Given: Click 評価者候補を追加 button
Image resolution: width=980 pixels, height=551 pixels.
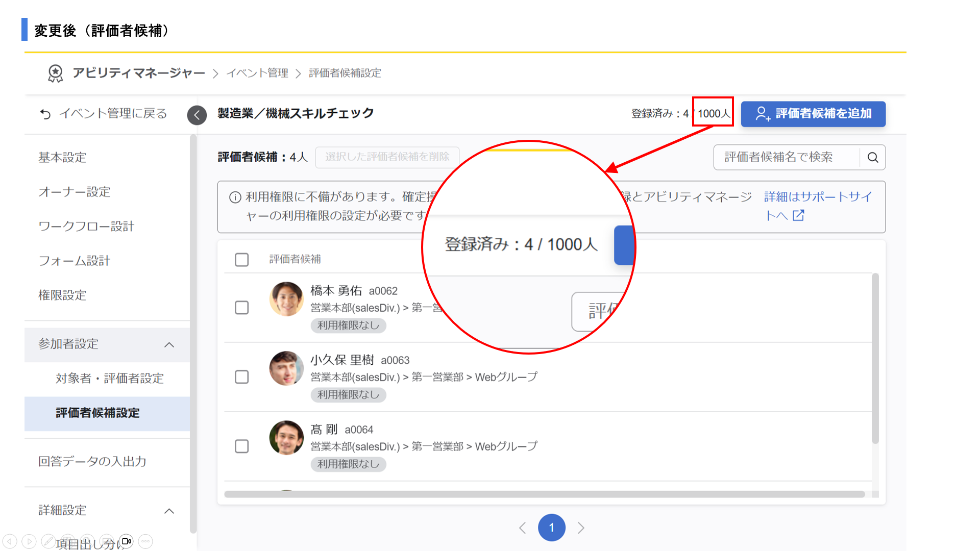Looking at the screenshot, I should tap(813, 114).
